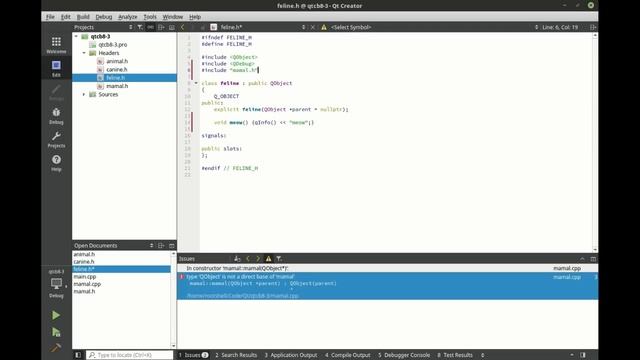640x360 pixels.
Task: Open the Edit menu
Action: point(65,17)
